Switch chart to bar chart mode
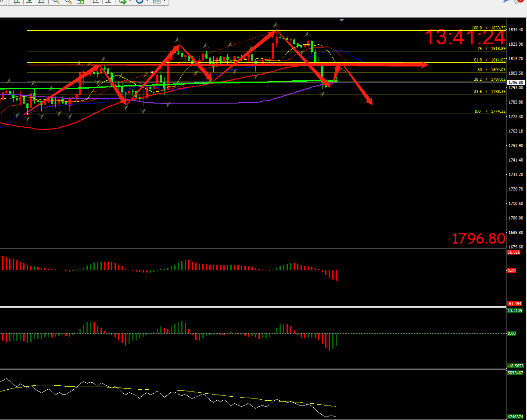Viewport: 527px width, 420px height. 17,1
